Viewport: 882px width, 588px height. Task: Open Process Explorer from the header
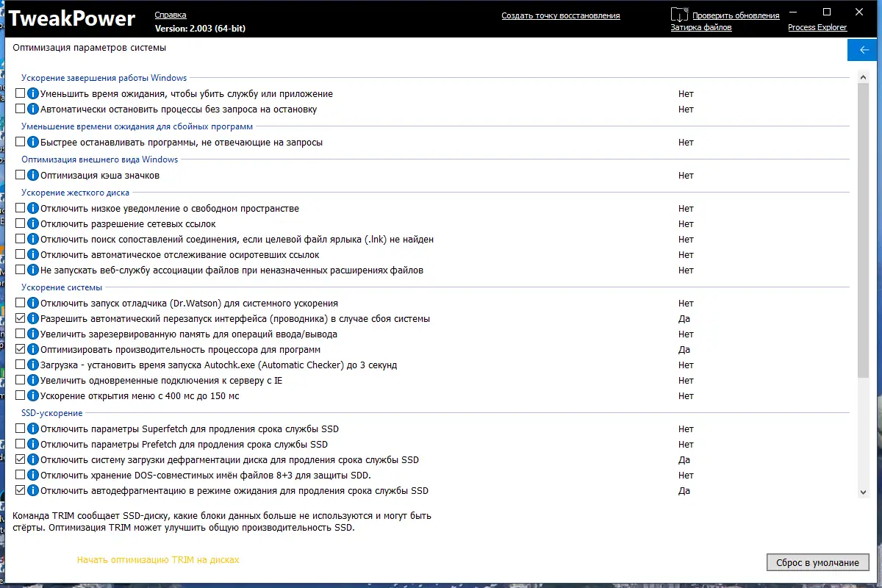[817, 27]
